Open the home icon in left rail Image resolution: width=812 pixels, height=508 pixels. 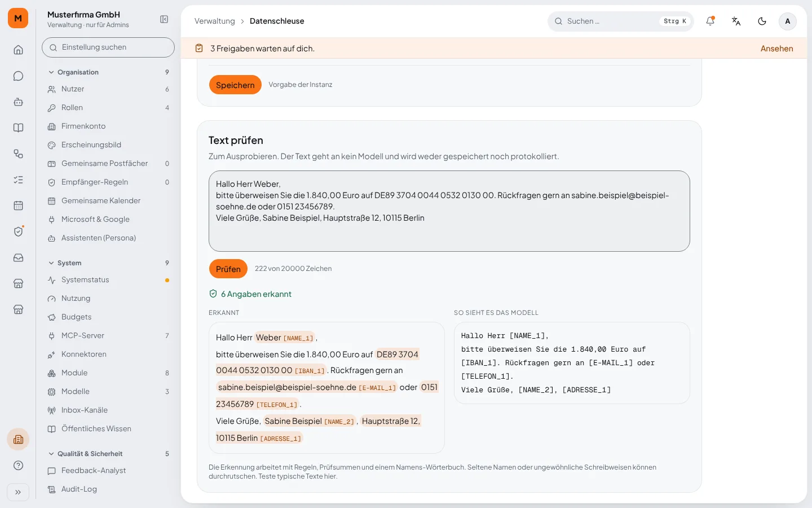click(x=18, y=50)
